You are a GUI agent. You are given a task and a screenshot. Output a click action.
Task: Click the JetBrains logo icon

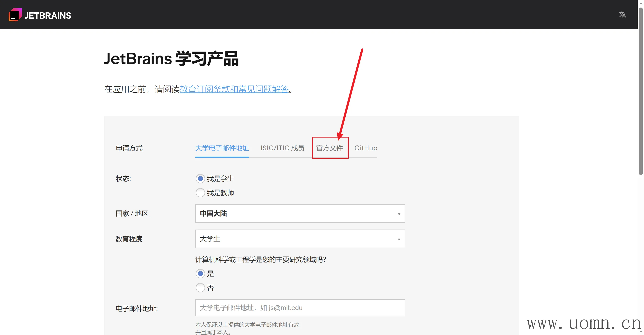15,15
